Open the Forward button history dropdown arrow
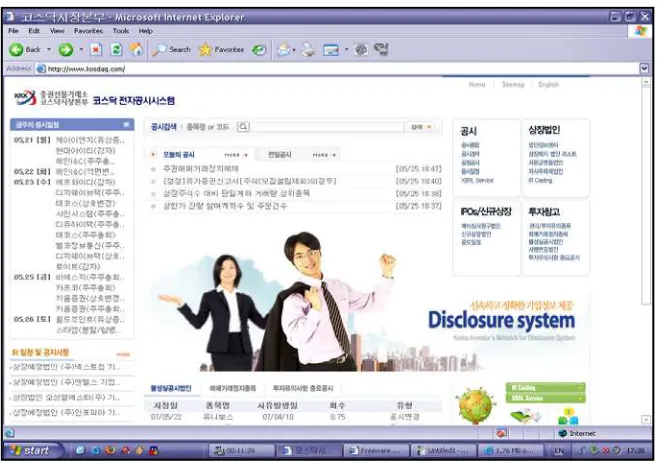This screenshot has height=462, width=658. tap(81, 50)
